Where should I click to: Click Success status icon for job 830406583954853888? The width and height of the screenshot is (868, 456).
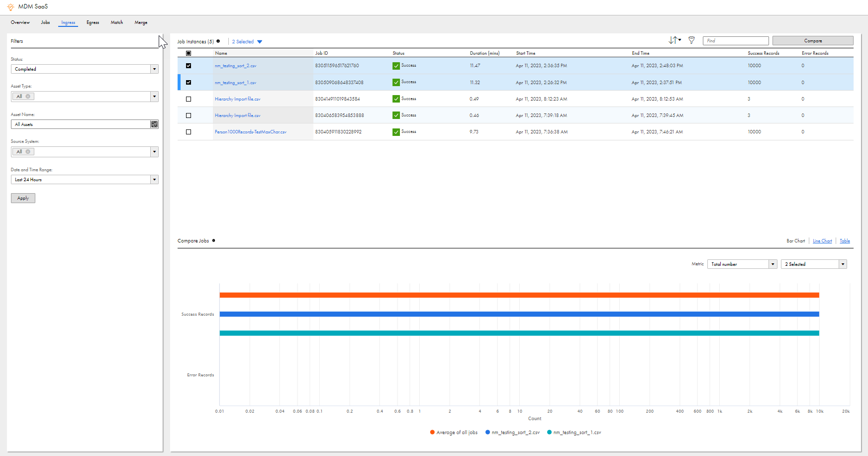[396, 115]
